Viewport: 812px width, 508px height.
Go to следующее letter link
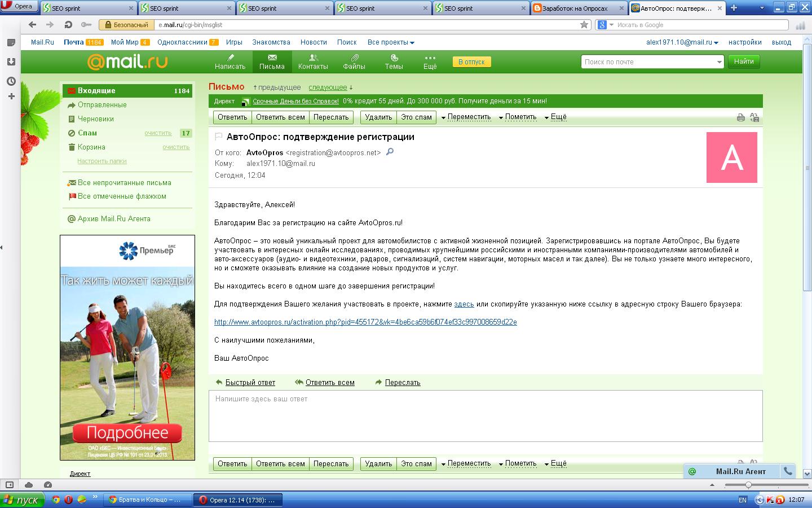point(328,87)
